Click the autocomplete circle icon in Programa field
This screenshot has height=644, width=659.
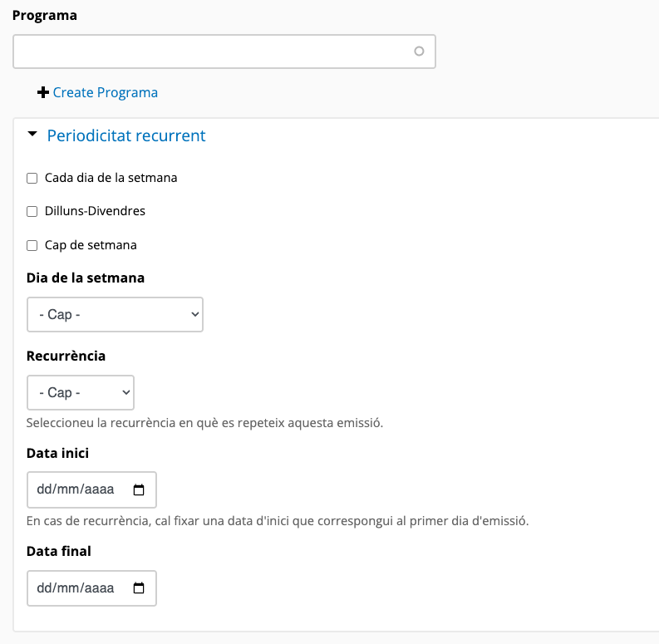[x=419, y=52]
